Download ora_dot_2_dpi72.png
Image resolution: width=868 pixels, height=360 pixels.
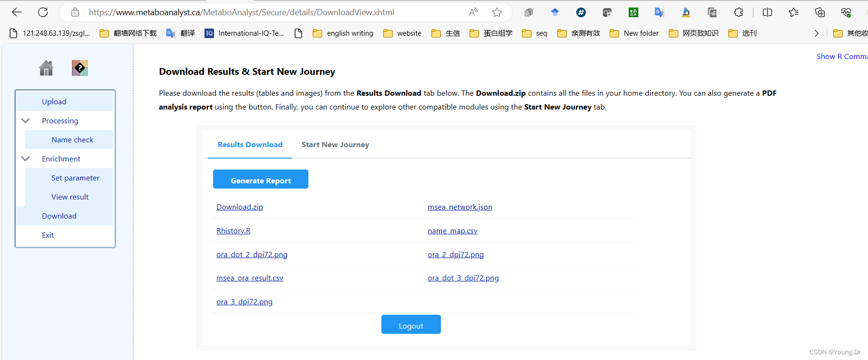click(x=252, y=254)
